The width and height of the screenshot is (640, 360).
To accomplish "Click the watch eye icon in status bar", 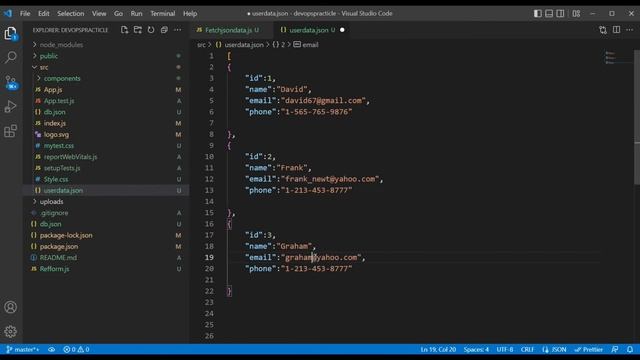I will click(51, 349).
